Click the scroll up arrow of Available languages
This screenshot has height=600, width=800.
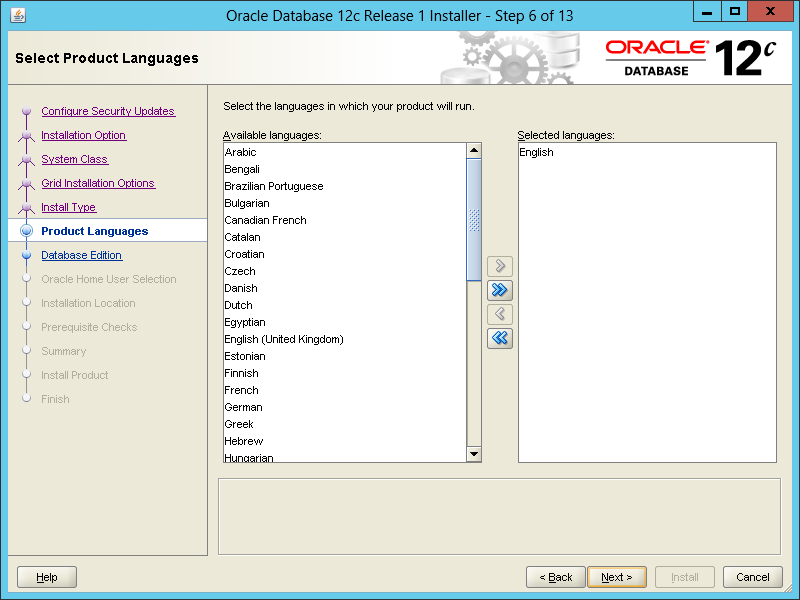pyautogui.click(x=474, y=150)
